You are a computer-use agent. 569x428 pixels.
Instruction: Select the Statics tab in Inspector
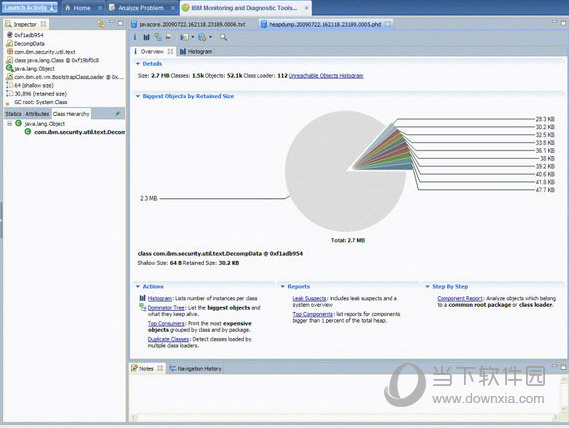tap(13, 114)
